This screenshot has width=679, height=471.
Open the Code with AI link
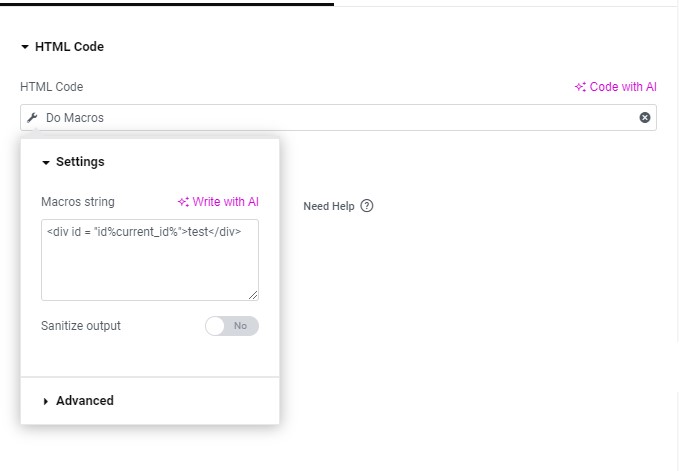(x=623, y=87)
